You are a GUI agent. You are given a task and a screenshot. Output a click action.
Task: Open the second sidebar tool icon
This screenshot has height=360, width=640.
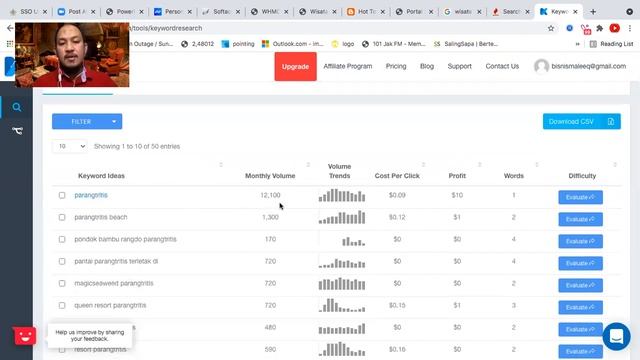click(17, 131)
